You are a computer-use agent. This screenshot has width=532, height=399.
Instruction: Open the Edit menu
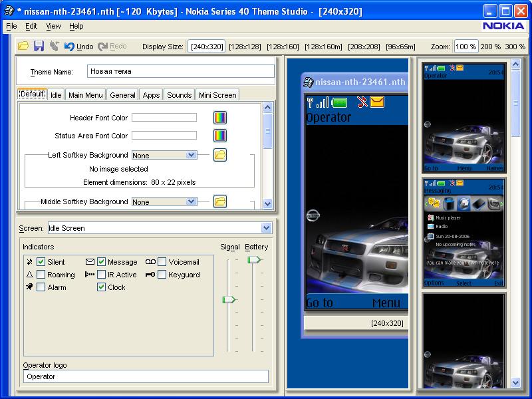click(x=31, y=26)
